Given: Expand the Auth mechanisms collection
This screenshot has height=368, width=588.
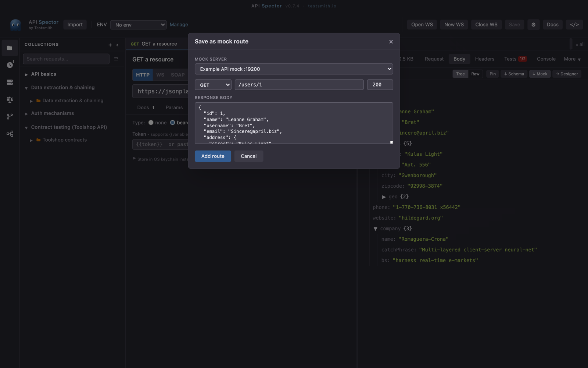Looking at the screenshot, I should (x=26, y=114).
